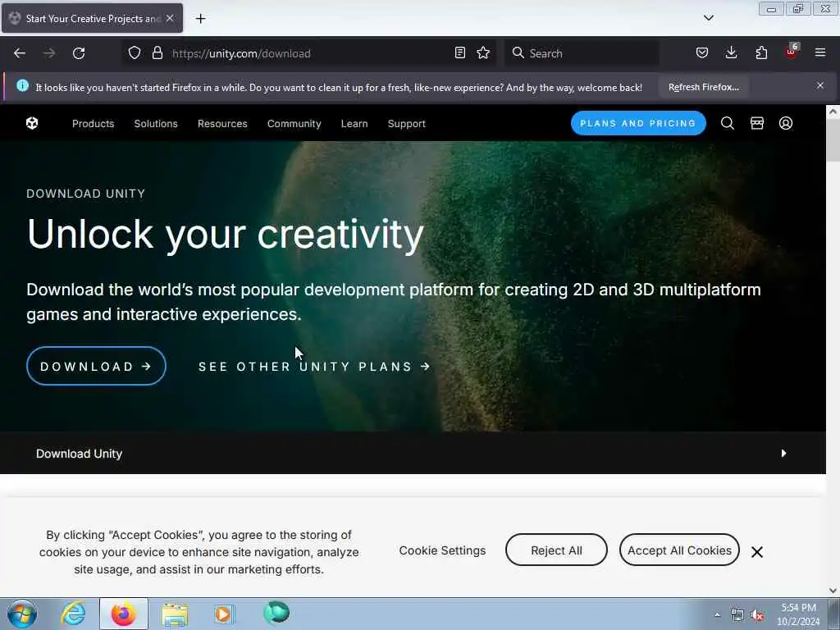The image size is (840, 630).
Task: Click the muted volume tray icon
Action: pyautogui.click(x=757, y=615)
